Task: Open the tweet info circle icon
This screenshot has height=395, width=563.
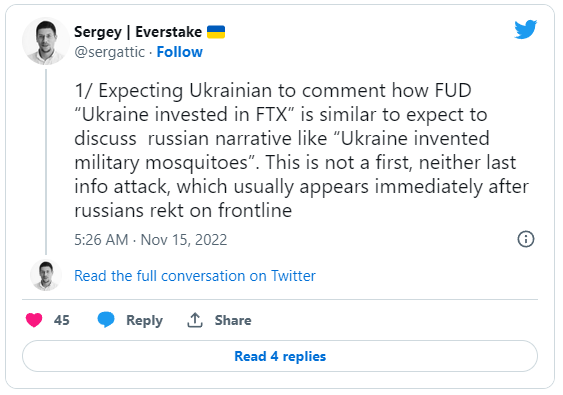Action: 526,239
